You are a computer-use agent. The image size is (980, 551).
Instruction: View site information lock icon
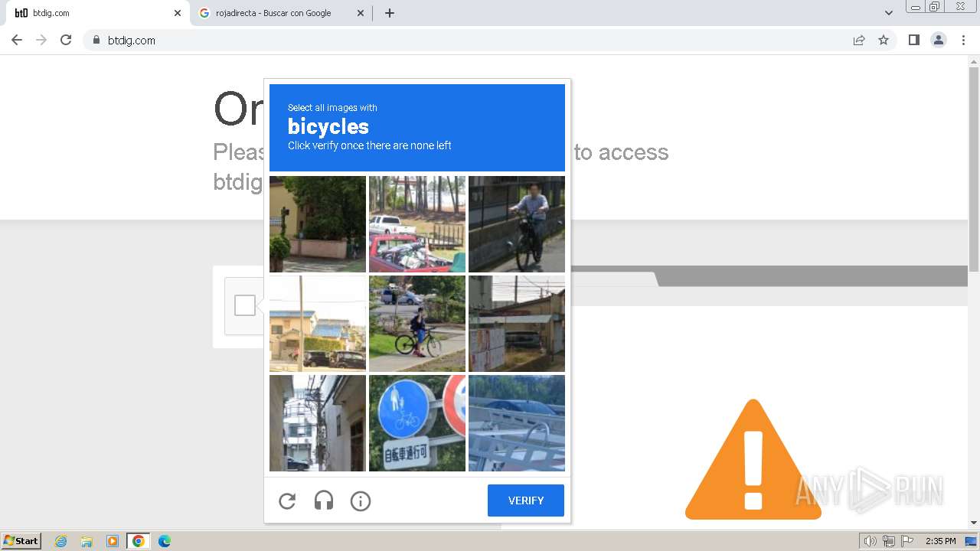click(x=96, y=40)
